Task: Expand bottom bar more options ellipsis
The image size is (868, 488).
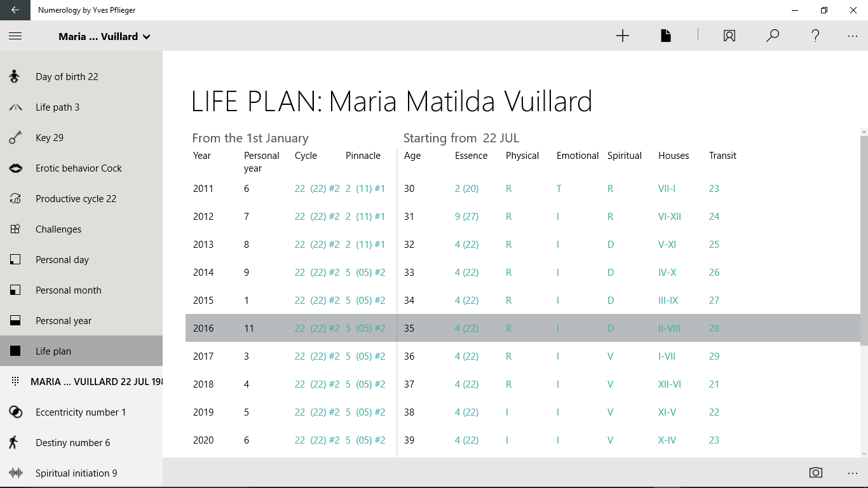Action: [x=853, y=473]
